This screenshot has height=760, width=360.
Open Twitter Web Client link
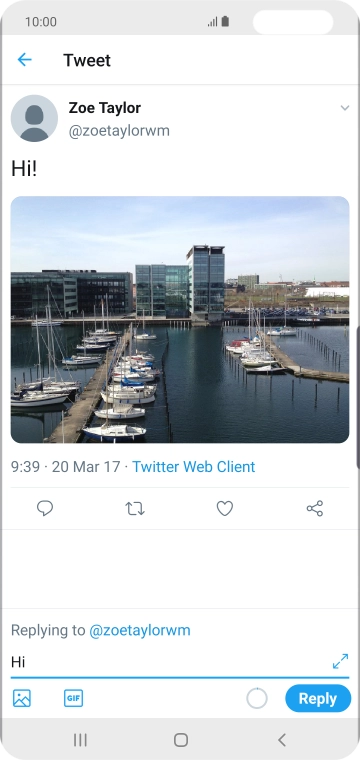point(194,467)
